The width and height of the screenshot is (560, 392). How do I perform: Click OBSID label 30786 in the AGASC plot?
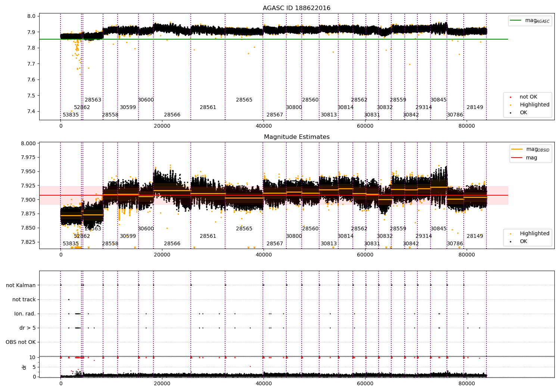click(x=455, y=115)
